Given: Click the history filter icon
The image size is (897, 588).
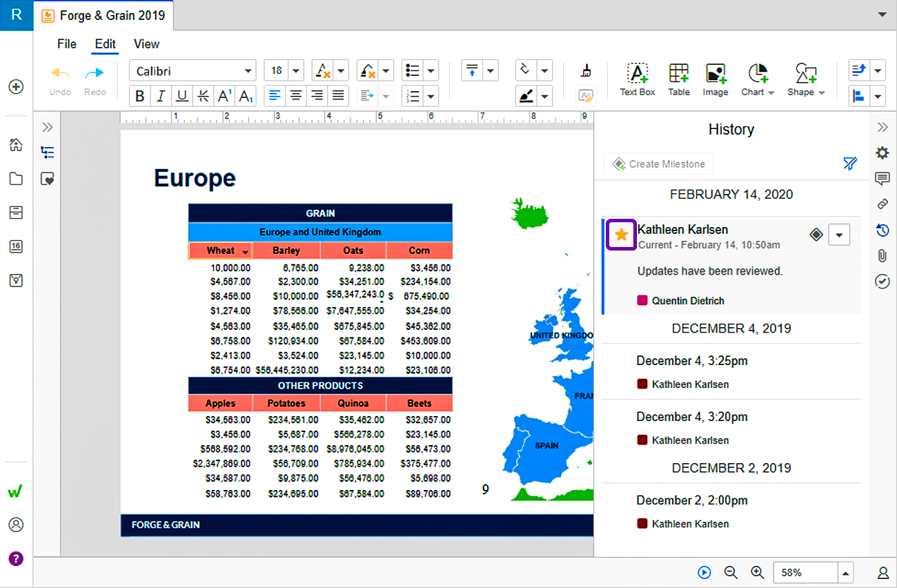Looking at the screenshot, I should pyautogui.click(x=849, y=164).
